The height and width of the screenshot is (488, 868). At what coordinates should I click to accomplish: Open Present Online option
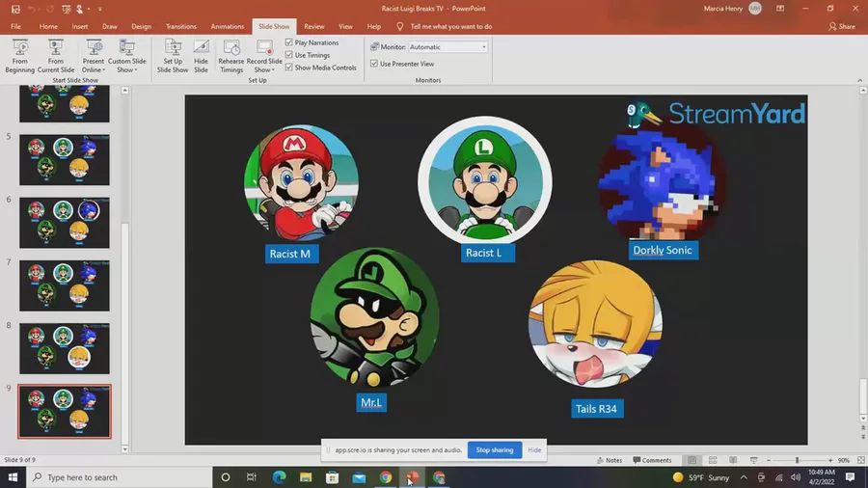pyautogui.click(x=93, y=56)
